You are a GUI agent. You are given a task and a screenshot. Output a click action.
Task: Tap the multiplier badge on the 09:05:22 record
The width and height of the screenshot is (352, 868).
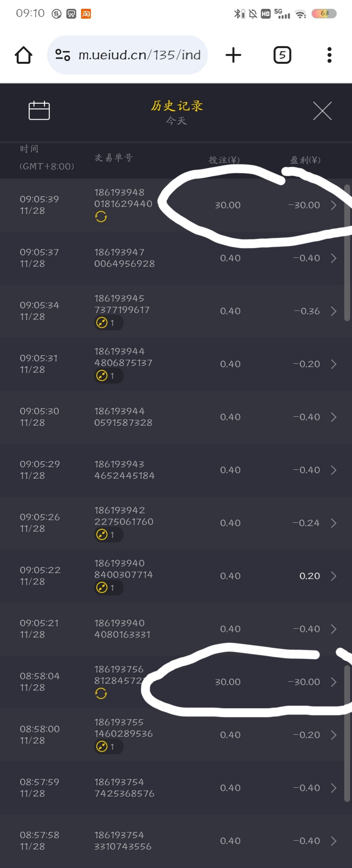[108, 588]
